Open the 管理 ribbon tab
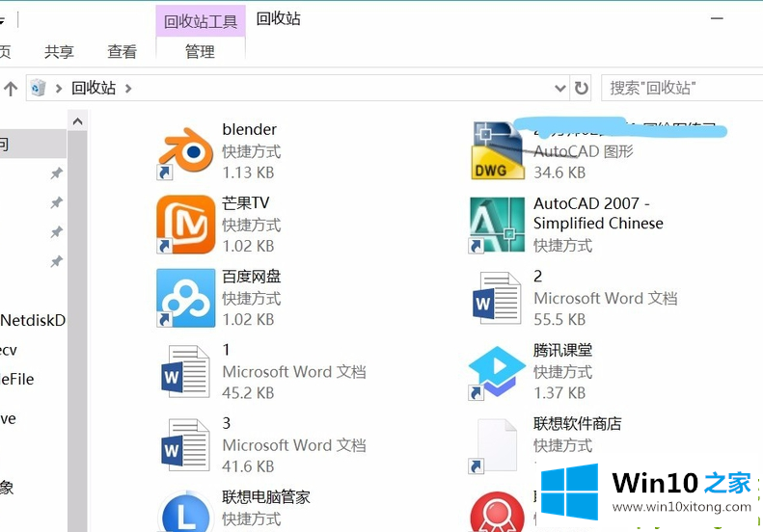The image size is (763, 532). 200,51
